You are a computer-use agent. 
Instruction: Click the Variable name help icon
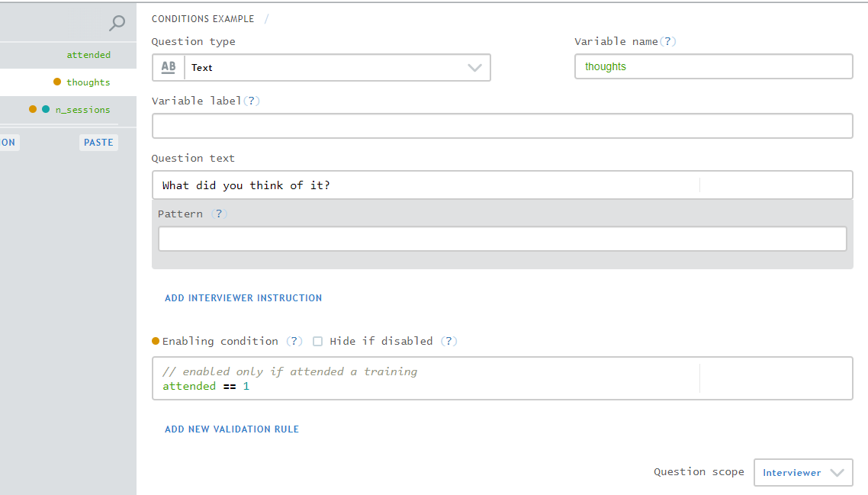click(x=668, y=41)
